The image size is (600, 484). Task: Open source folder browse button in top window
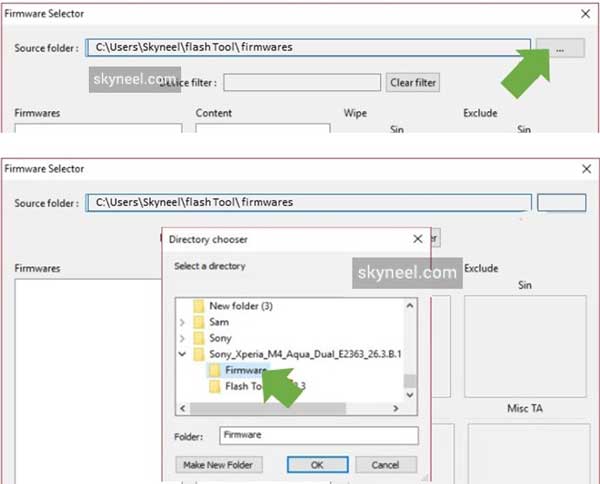click(560, 48)
